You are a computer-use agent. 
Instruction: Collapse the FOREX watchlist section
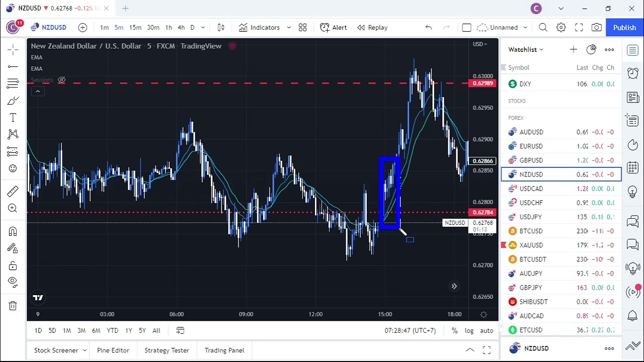point(516,118)
